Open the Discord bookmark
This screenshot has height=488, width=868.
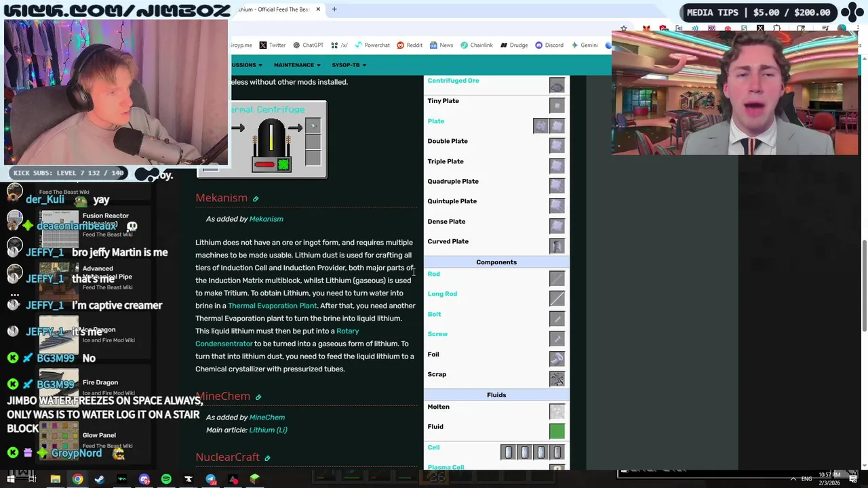click(x=549, y=45)
